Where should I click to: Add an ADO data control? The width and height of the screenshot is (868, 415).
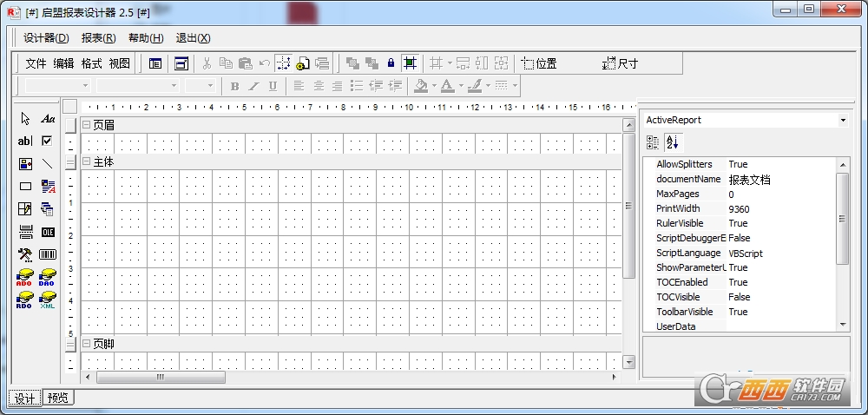tap(25, 277)
